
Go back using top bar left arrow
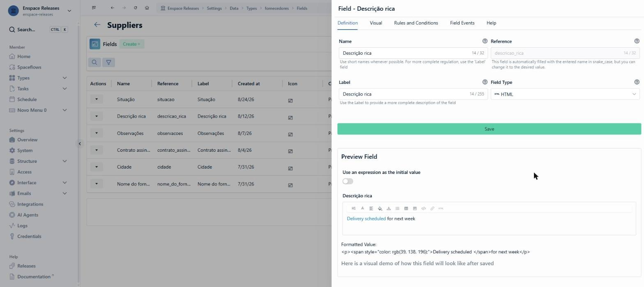point(112,8)
